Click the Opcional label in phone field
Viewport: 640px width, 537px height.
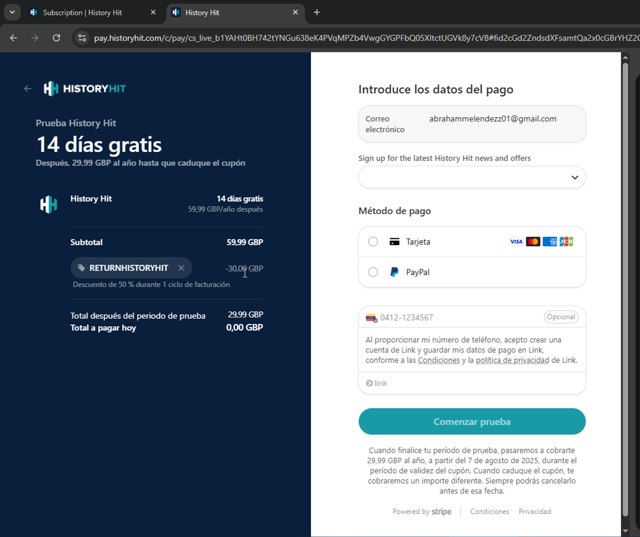click(561, 317)
